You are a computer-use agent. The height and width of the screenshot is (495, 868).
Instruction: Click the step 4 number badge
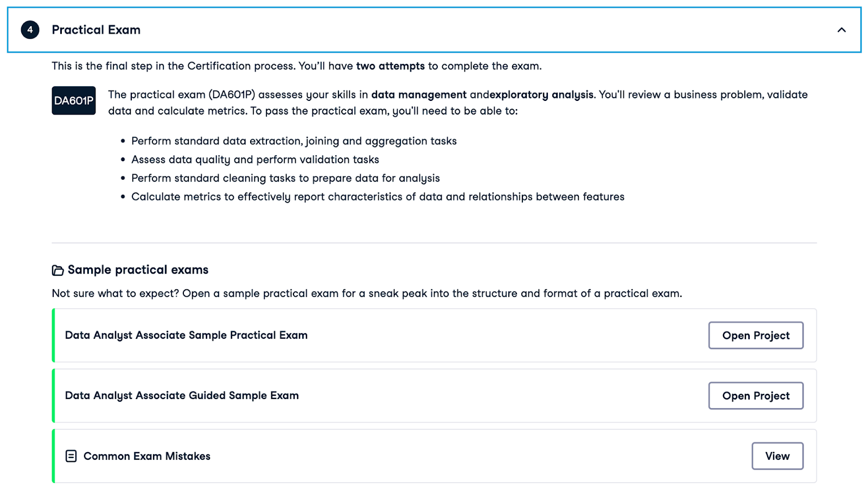click(x=30, y=30)
